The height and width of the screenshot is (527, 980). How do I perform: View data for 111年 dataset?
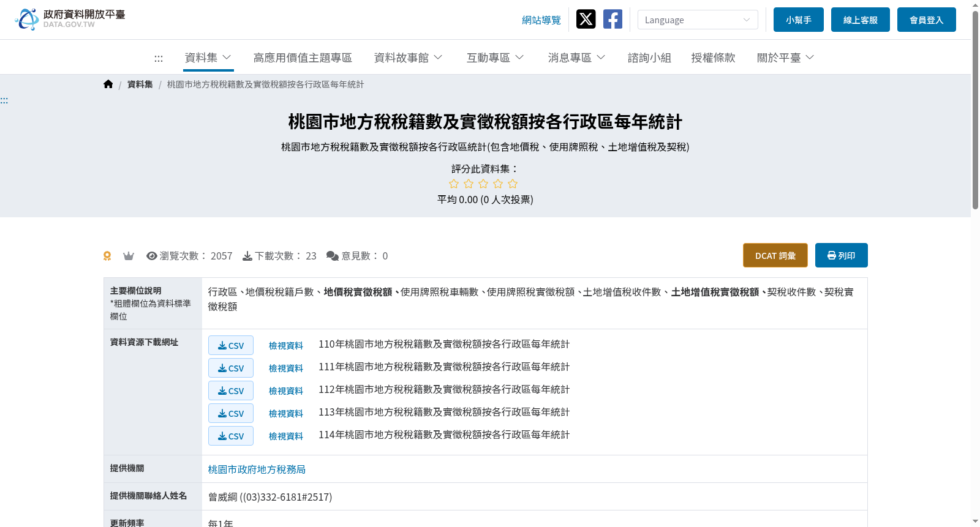point(286,368)
